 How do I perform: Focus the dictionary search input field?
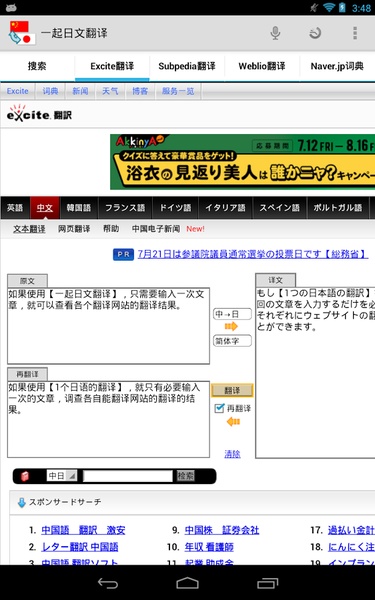[128, 476]
